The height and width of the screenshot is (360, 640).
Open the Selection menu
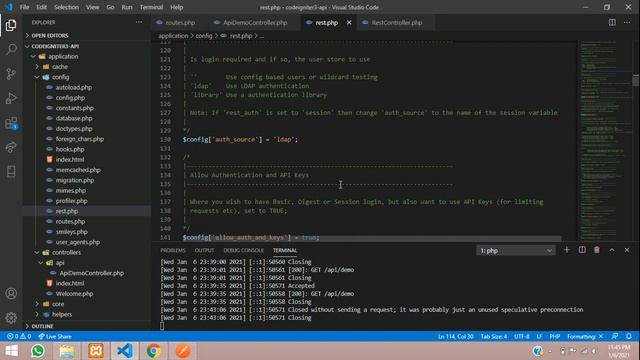66,7
